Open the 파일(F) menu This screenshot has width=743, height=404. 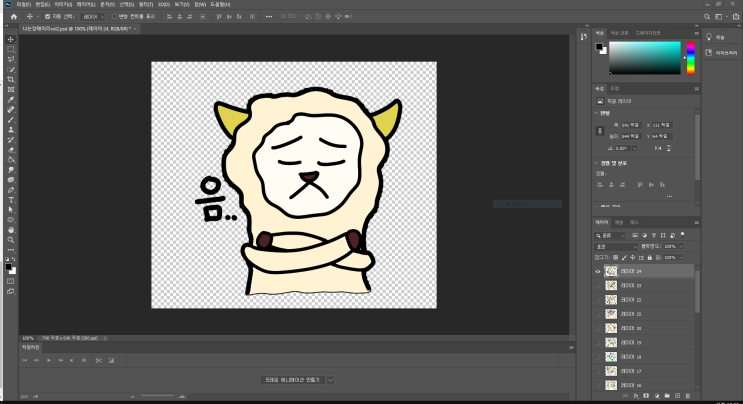click(x=24, y=4)
